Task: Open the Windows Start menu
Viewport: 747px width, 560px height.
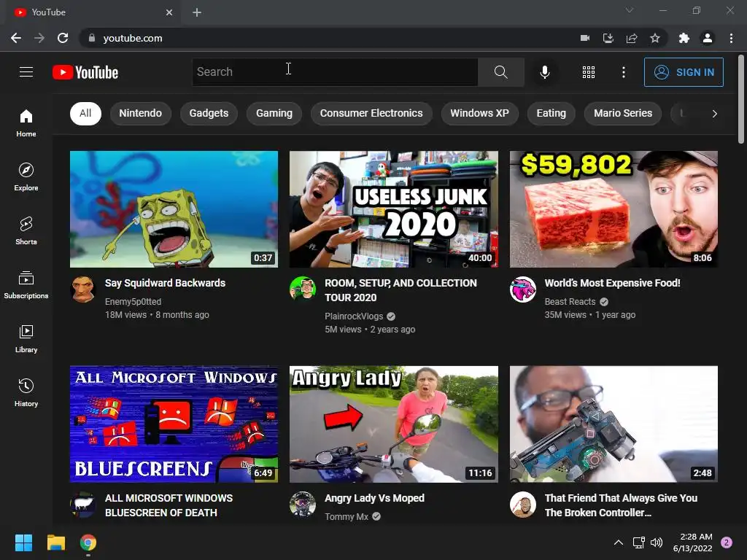Action: pyautogui.click(x=23, y=542)
